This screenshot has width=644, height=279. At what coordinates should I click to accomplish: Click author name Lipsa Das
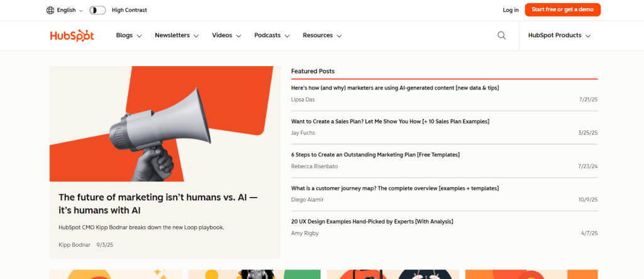tap(303, 100)
